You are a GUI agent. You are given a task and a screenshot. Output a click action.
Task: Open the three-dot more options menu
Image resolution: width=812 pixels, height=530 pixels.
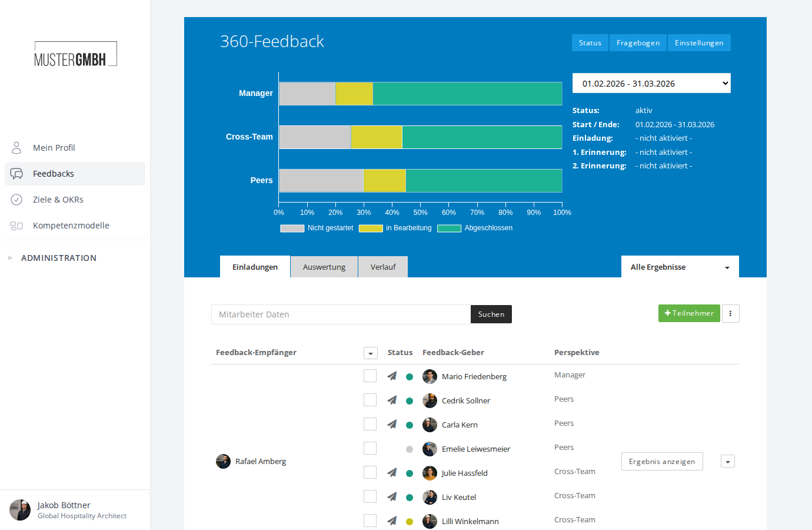coord(730,313)
